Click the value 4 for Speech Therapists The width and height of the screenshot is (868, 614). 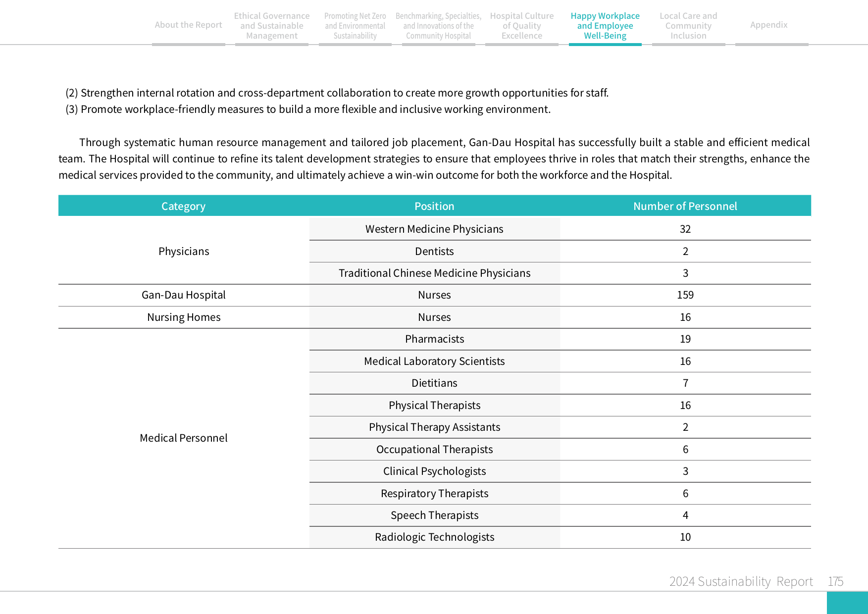(x=685, y=515)
